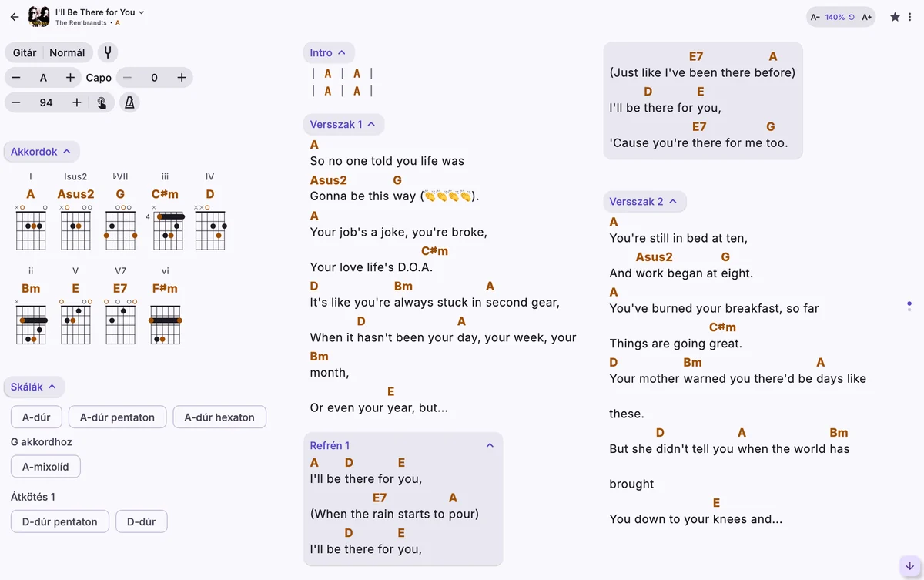Choose the A-mixolíd scale
Viewport: 924px width, 580px height.
click(45, 466)
